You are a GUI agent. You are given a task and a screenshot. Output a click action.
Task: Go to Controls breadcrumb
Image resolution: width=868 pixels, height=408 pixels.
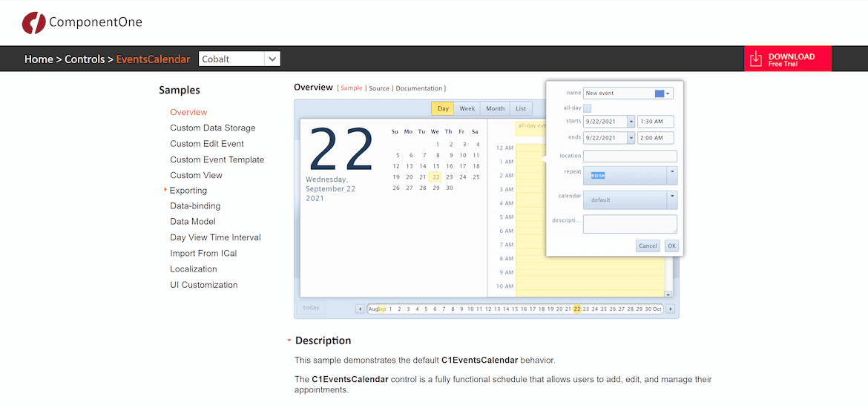click(x=85, y=59)
